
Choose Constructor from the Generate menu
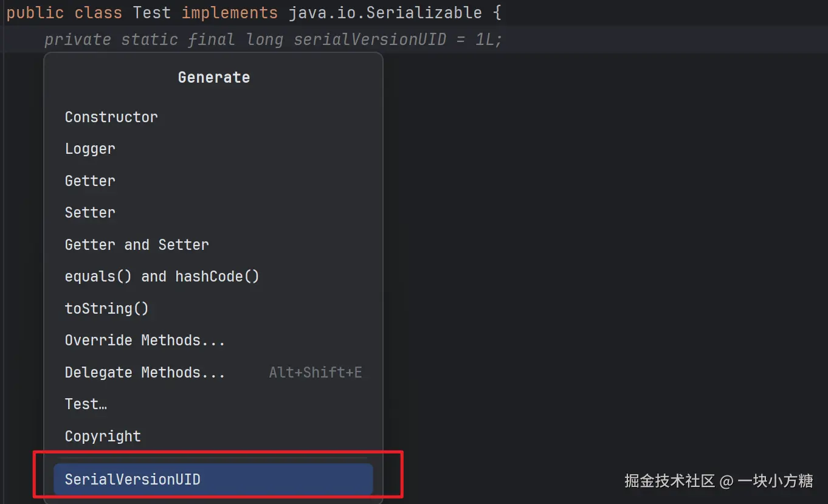click(111, 117)
